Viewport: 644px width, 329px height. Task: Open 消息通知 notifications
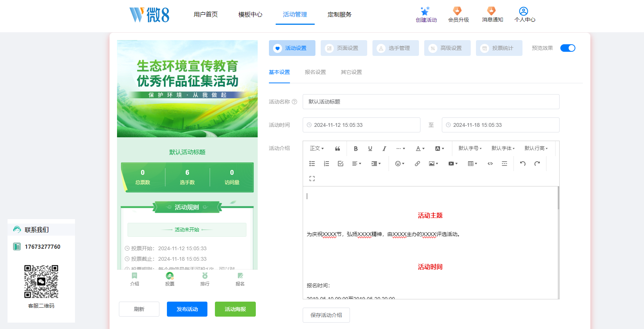(x=492, y=15)
